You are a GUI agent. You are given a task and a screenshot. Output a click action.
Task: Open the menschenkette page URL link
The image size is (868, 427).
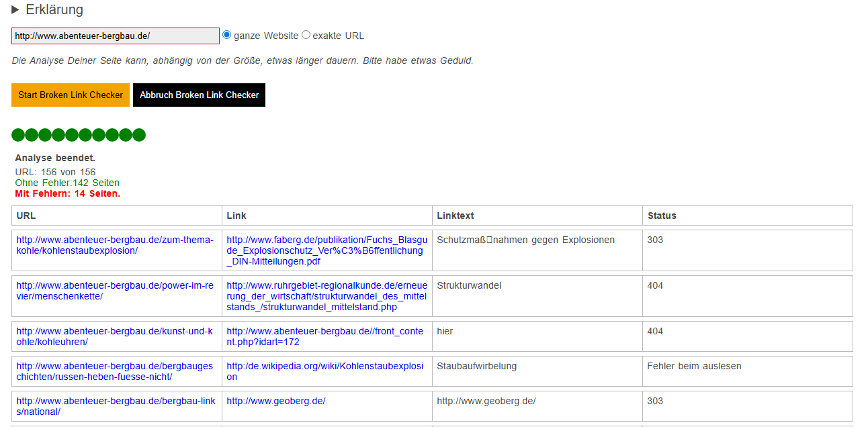115,291
